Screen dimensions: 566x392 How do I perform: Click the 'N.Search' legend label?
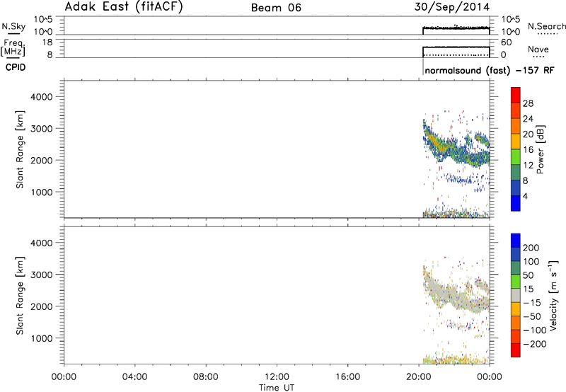pyautogui.click(x=546, y=26)
